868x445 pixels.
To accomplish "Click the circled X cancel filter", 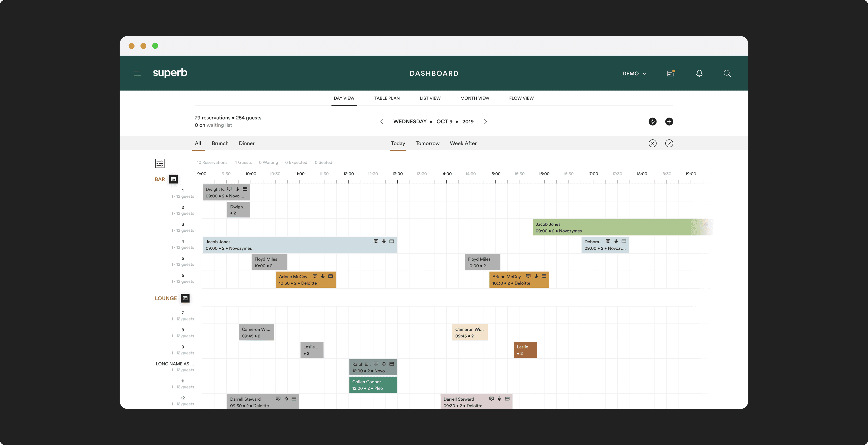I will 652,143.
